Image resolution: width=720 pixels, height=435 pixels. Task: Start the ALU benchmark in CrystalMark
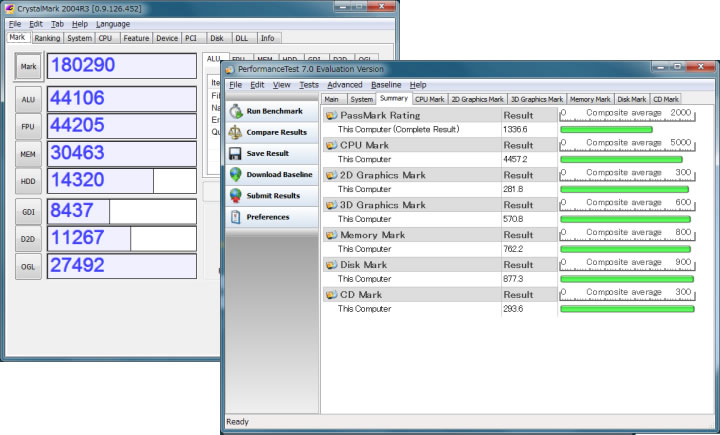pyautogui.click(x=28, y=99)
